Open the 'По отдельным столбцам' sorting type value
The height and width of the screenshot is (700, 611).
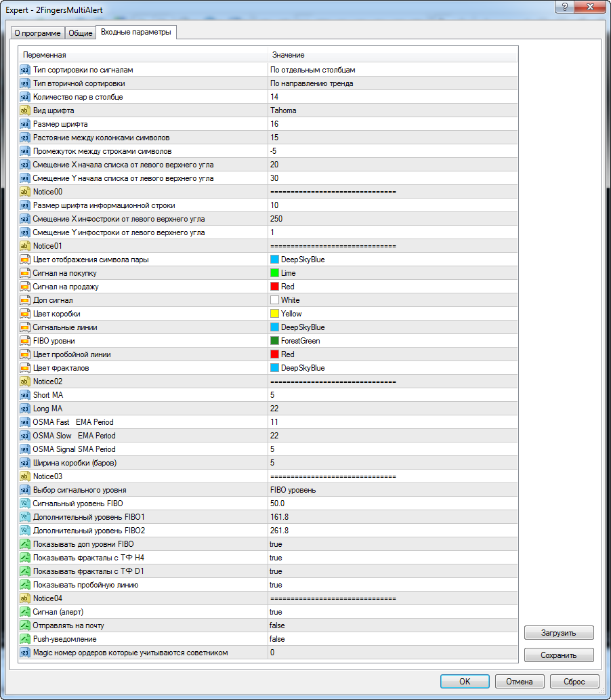(x=393, y=70)
